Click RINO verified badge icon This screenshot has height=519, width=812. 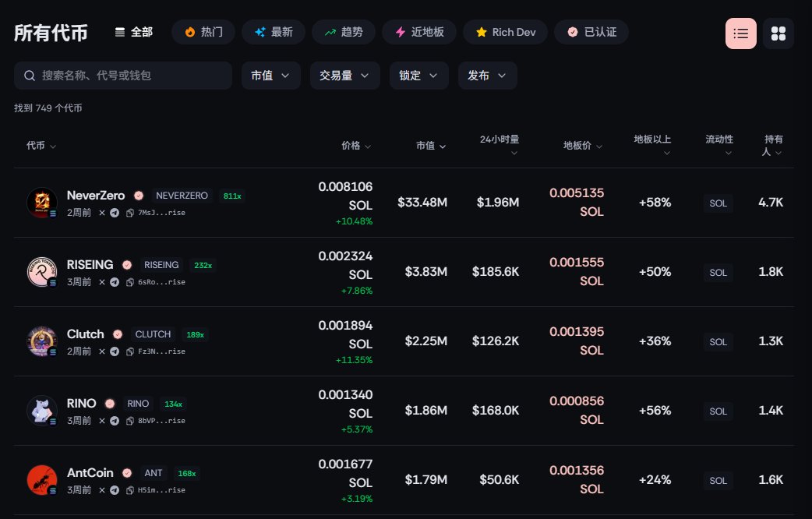tap(110, 404)
